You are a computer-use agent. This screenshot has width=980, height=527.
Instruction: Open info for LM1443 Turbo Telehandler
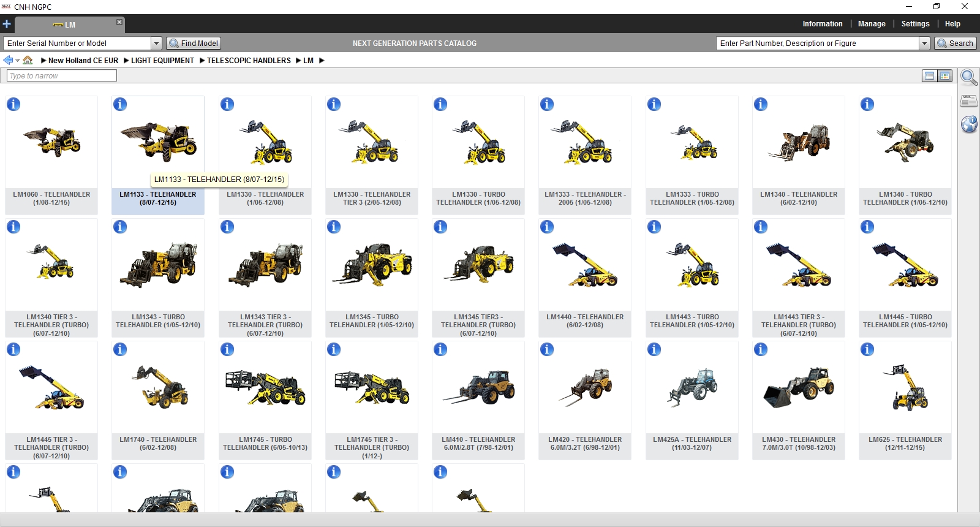[654, 227]
